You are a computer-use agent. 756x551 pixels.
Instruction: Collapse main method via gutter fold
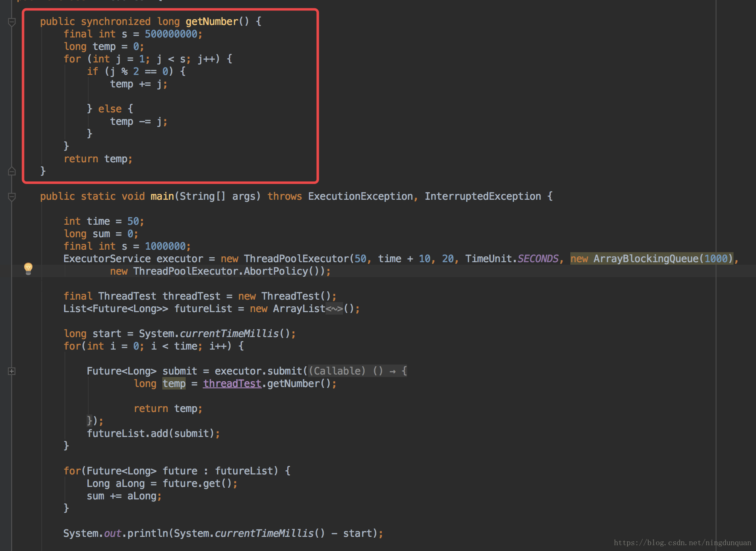point(12,197)
